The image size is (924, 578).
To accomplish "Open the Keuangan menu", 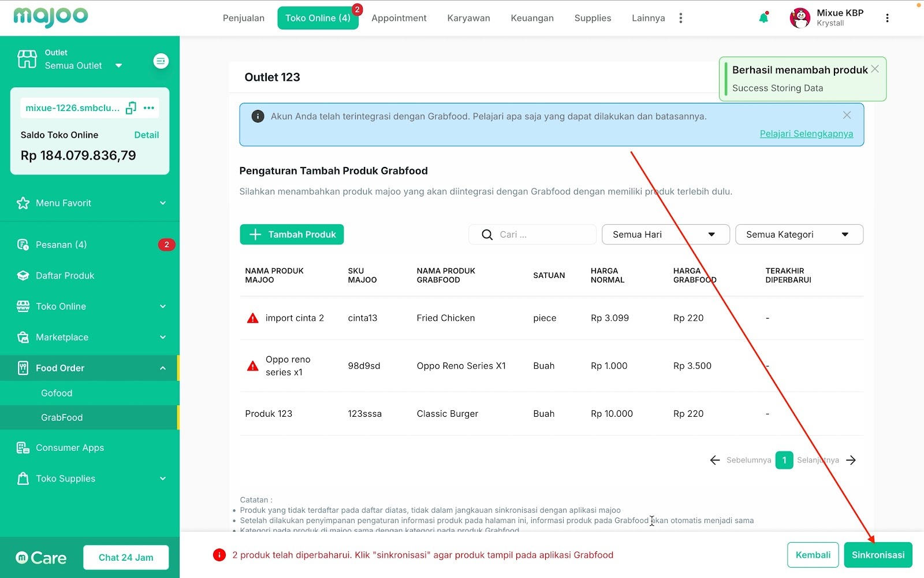I will (x=532, y=18).
